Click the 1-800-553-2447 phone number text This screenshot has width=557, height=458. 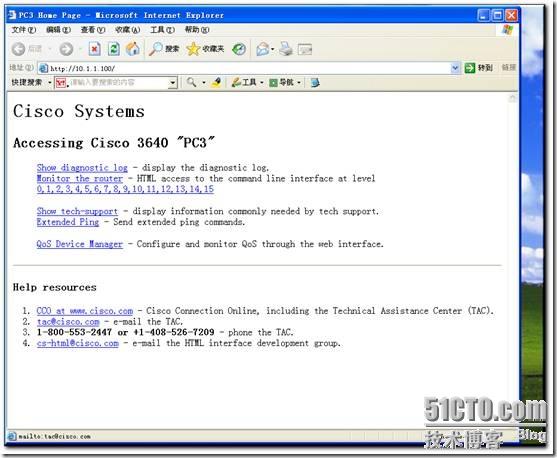(x=74, y=333)
